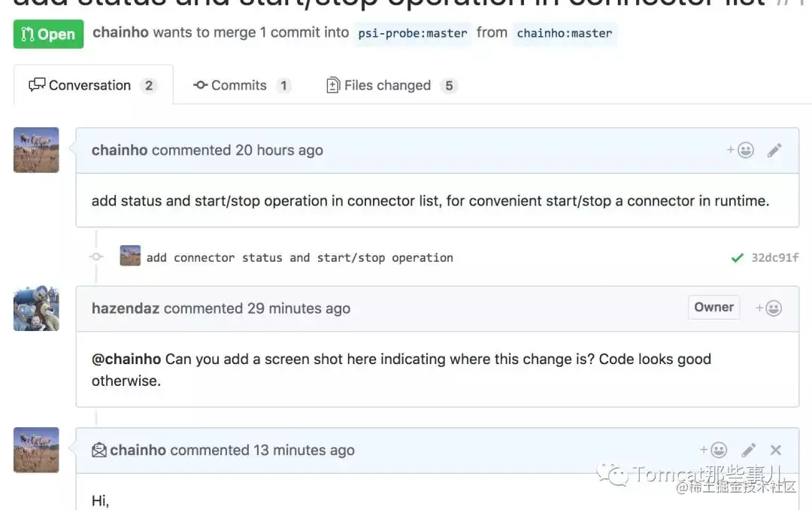The image size is (812, 510).
Task: Click the envelope icon beside chainho's latest comment
Action: 99,450
